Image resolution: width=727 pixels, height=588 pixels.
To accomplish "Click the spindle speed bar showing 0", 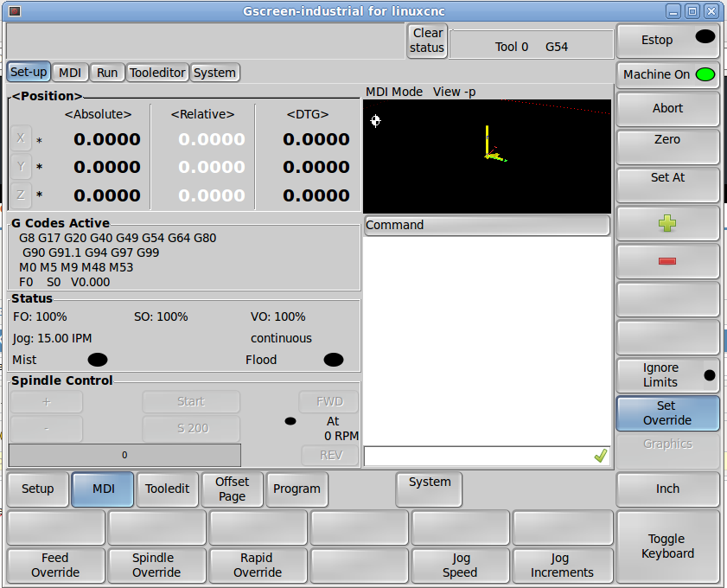I will coord(124,455).
